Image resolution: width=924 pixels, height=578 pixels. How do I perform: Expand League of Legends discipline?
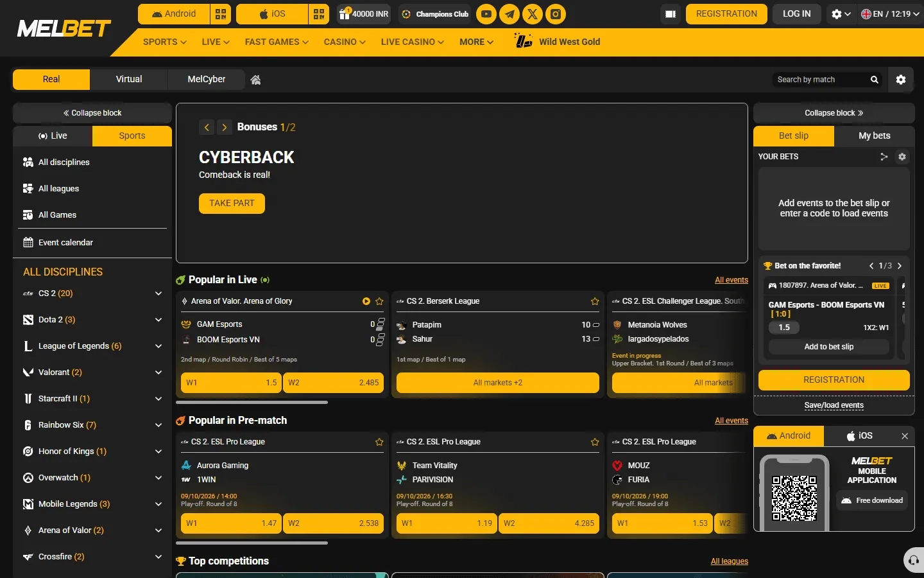click(158, 346)
